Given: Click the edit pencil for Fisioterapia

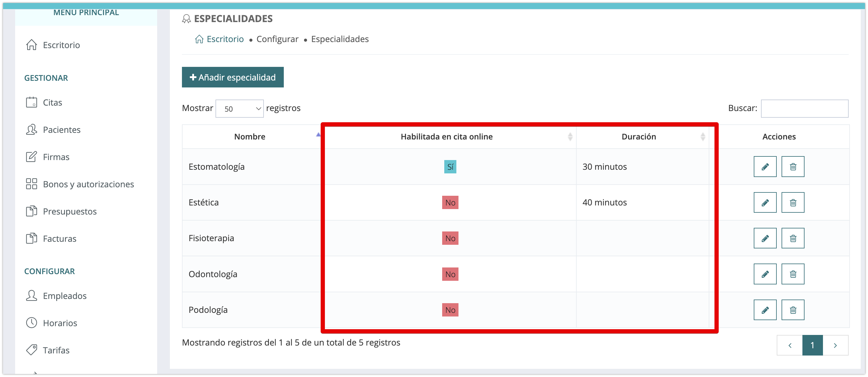Looking at the screenshot, I should (765, 238).
